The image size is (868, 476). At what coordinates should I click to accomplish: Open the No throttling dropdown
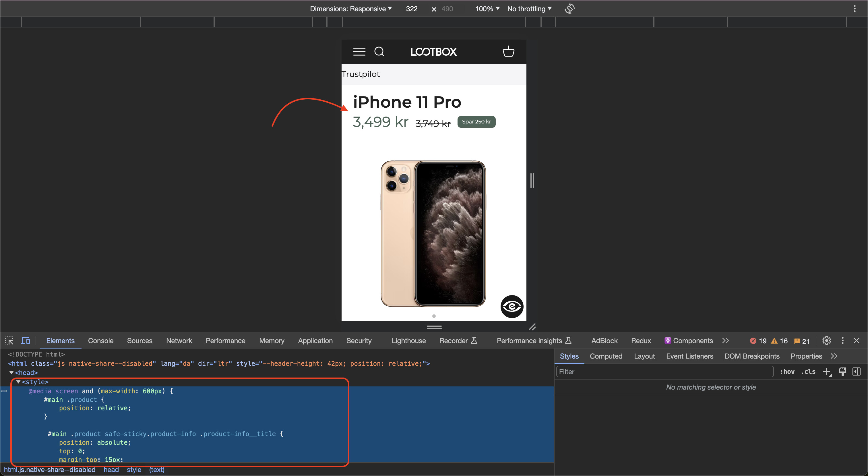pos(529,9)
